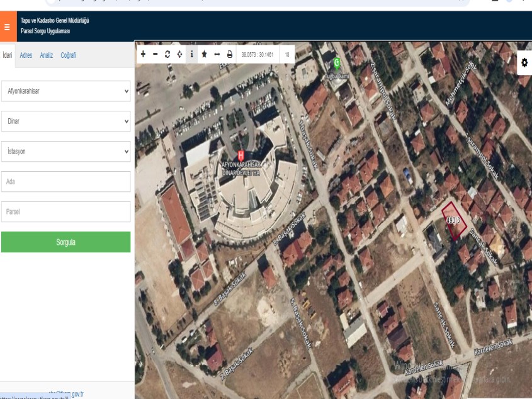Toggle the orange hamburger side menu
The width and height of the screenshot is (532, 399).
pos(7,28)
